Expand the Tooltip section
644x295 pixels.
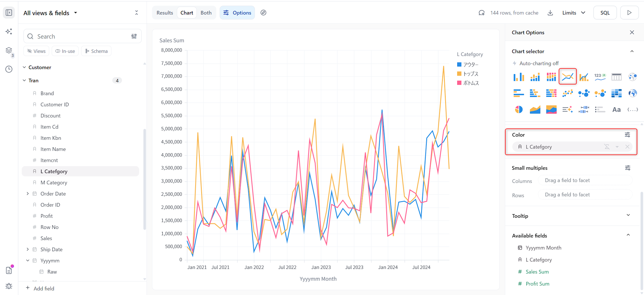click(628, 215)
